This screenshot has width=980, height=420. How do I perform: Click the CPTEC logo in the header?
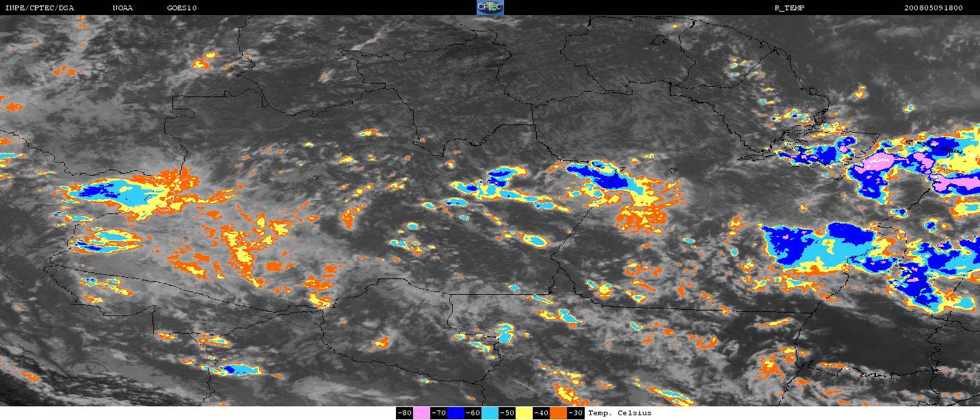tap(490, 8)
